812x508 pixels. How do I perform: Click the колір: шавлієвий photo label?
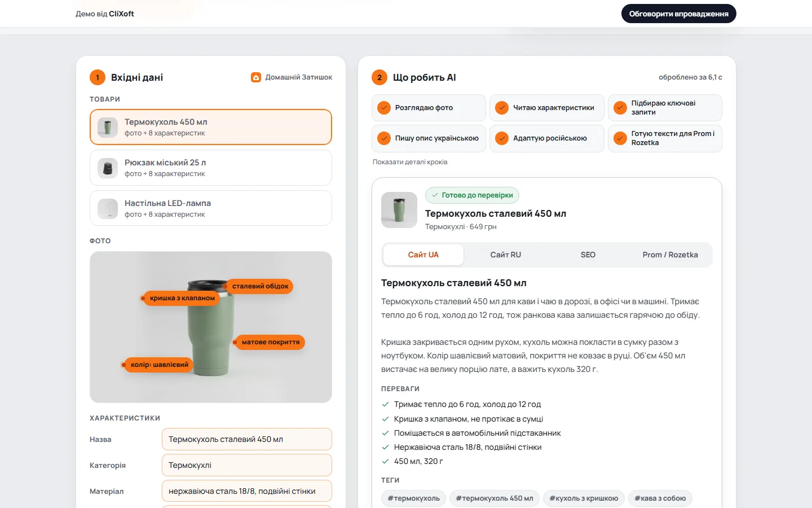(160, 365)
